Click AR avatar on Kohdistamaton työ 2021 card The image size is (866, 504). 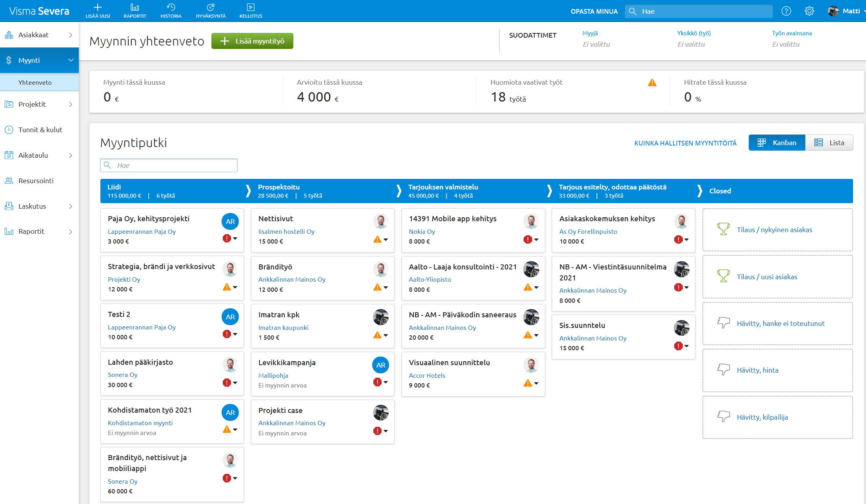[x=230, y=413]
